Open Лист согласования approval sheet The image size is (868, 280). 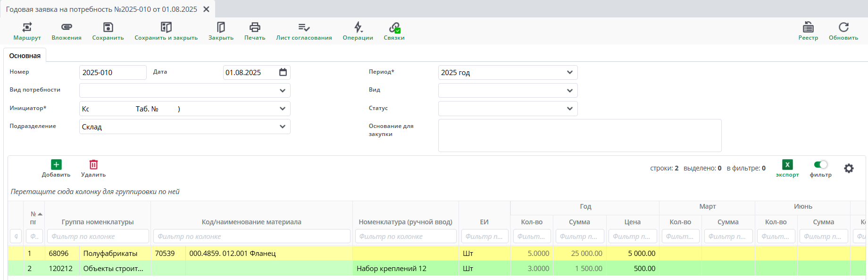pyautogui.click(x=304, y=31)
